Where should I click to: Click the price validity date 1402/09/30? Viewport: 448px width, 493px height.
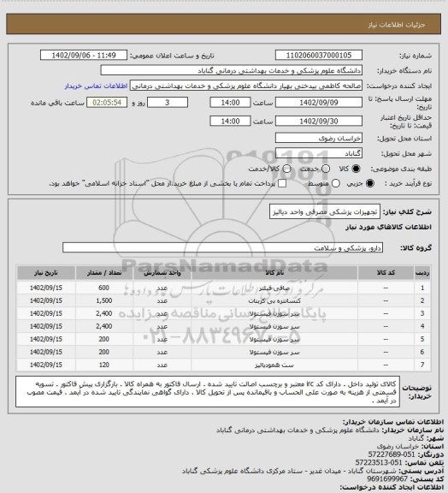tap(319, 122)
